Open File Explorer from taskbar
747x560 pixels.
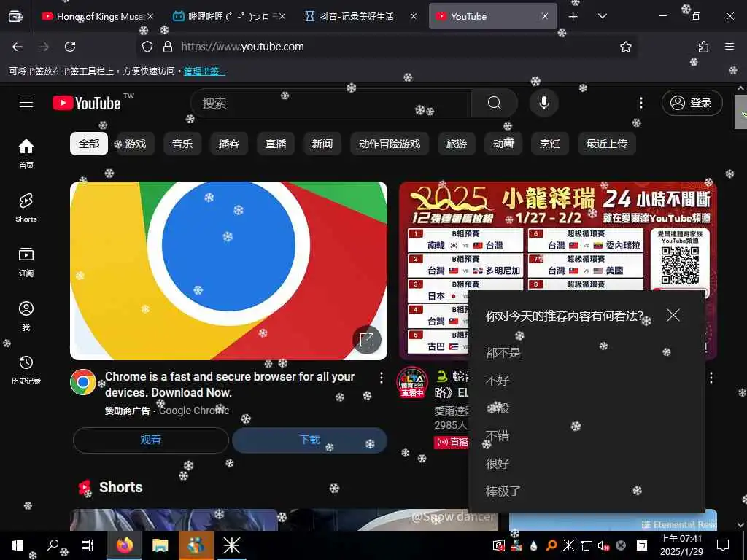[x=160, y=545]
